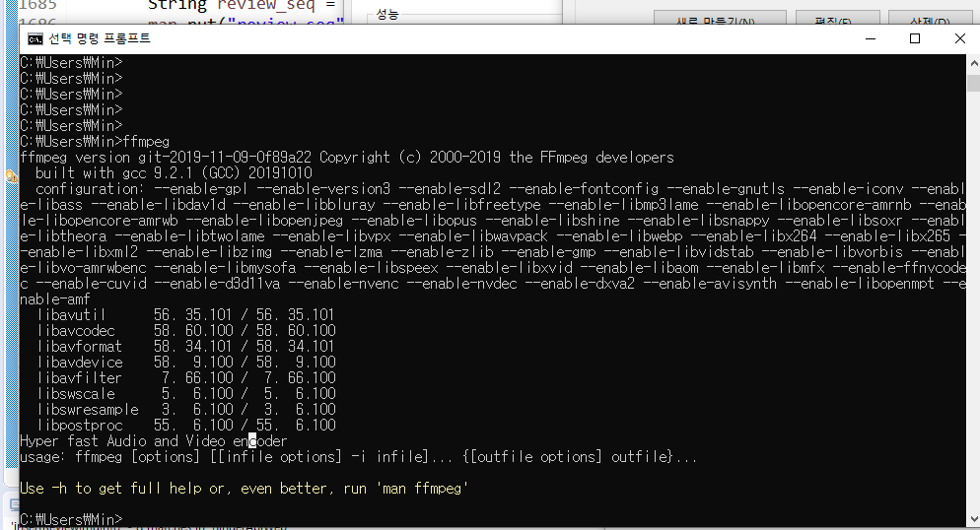
Task: Click the 'ffmpeg version git-2019-11-09' output line
Action: coord(347,158)
